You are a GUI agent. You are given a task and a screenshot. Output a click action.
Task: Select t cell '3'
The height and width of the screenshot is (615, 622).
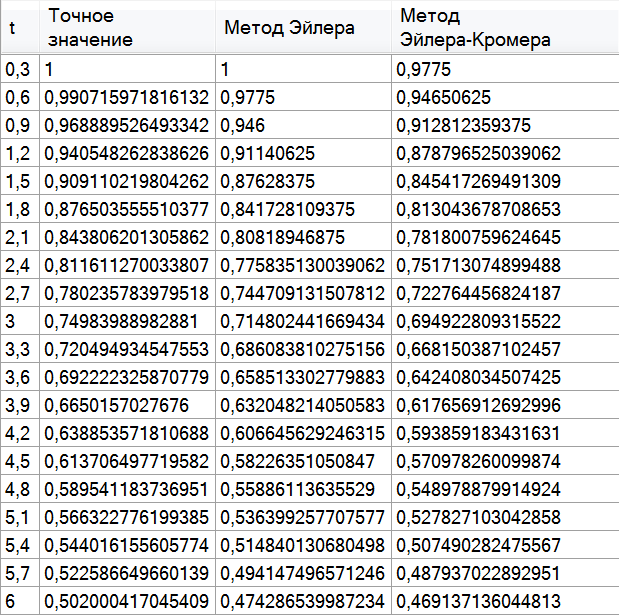20,321
